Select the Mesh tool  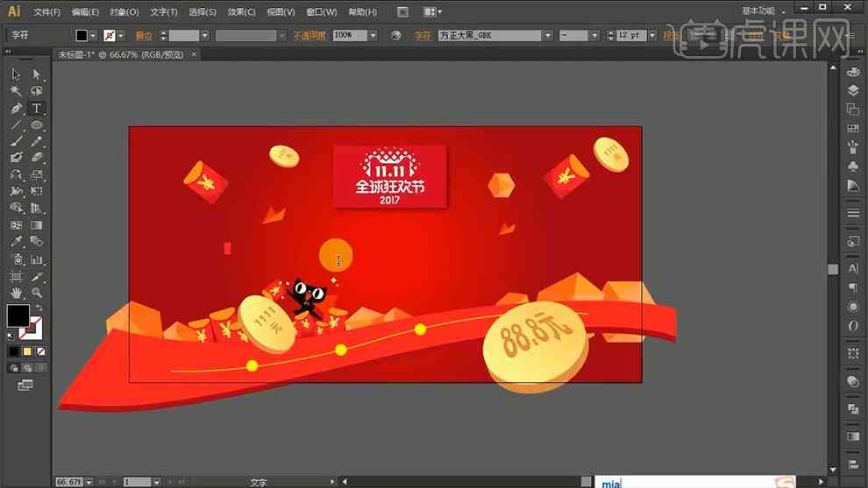pyautogui.click(x=16, y=225)
